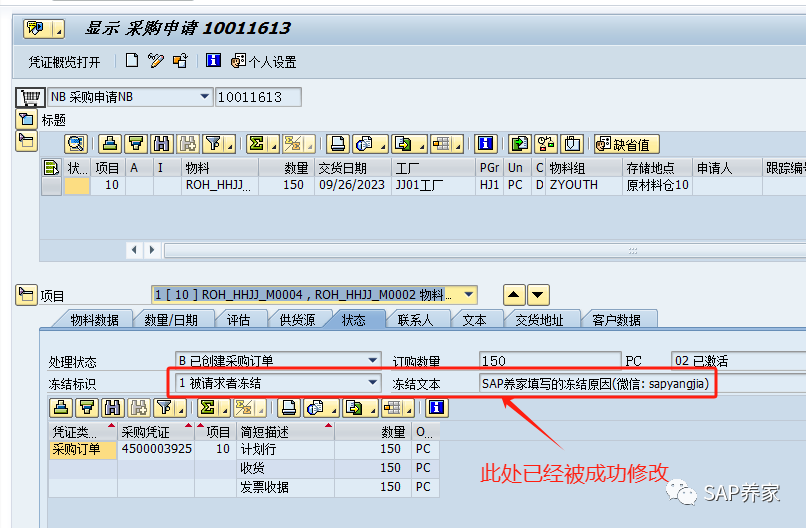Click blue info icon in status tab toolbar
Viewport: 806px width, 528px height.
pyautogui.click(x=436, y=408)
